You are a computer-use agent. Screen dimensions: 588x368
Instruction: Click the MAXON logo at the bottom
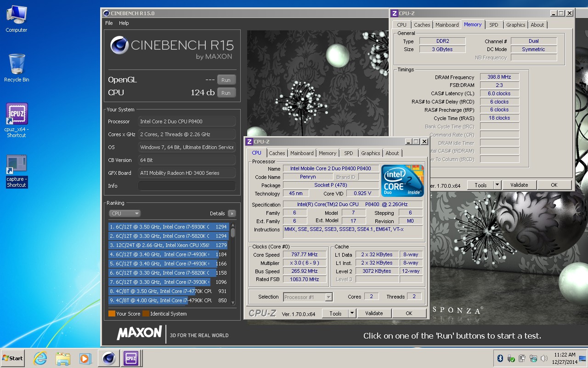(139, 333)
